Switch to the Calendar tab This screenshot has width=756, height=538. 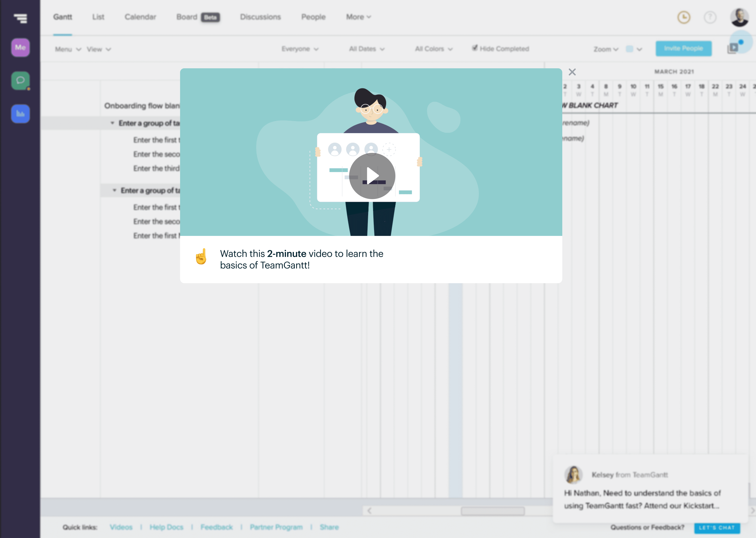coord(140,17)
